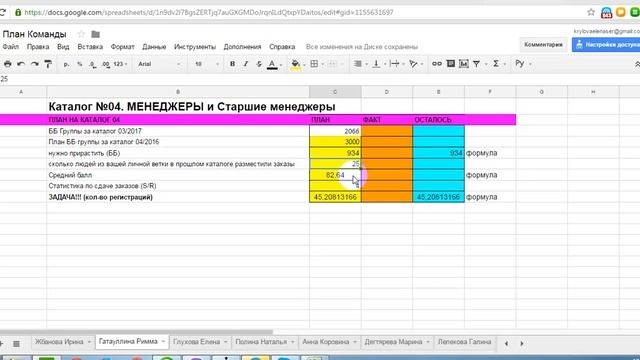Insert a link with the chain icon
Viewport: 640px width, 360px height.
point(437,64)
